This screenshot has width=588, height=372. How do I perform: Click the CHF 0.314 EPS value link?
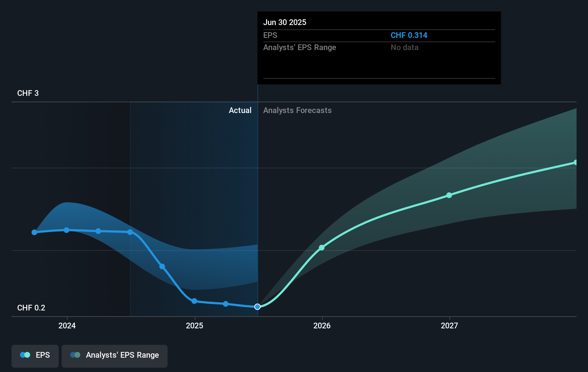[x=409, y=35]
